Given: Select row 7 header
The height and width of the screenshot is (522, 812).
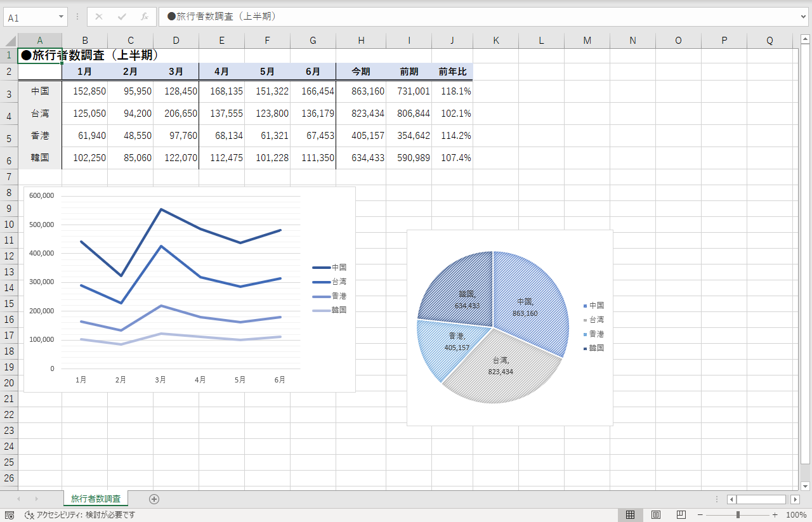Looking at the screenshot, I should click(x=9, y=176).
